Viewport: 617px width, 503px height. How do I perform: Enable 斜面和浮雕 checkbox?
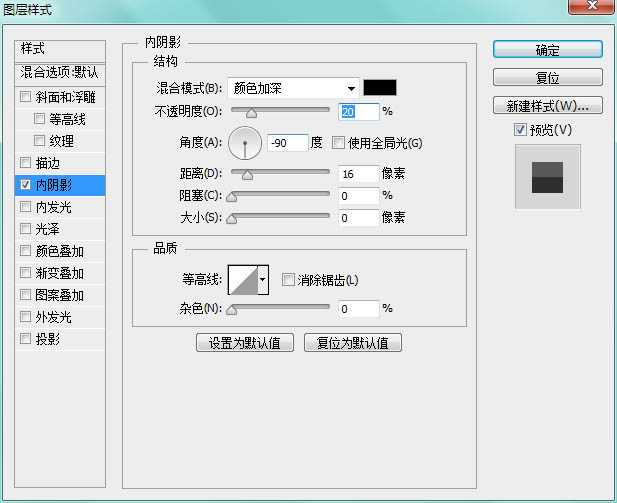point(26,96)
